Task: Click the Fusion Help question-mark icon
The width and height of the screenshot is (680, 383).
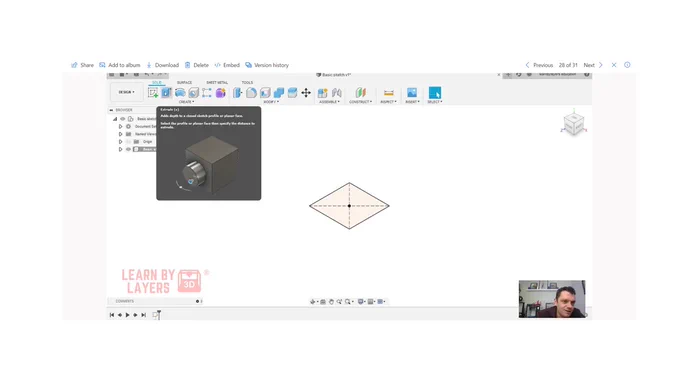Action: [587, 75]
